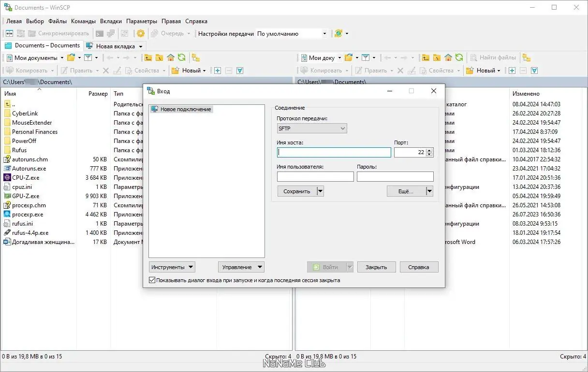Switch to the Documents – Documents tab
The height and width of the screenshot is (372, 588).
pos(42,45)
